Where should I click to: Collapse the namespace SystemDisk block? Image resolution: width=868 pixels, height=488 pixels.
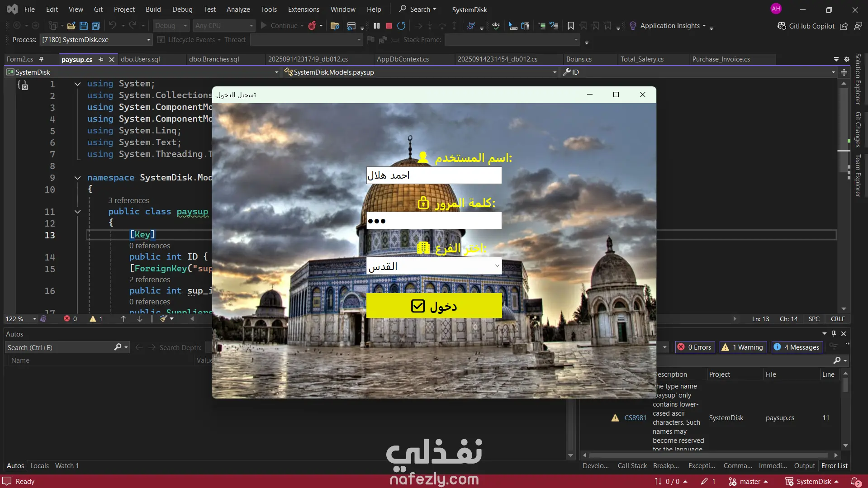[x=77, y=178]
